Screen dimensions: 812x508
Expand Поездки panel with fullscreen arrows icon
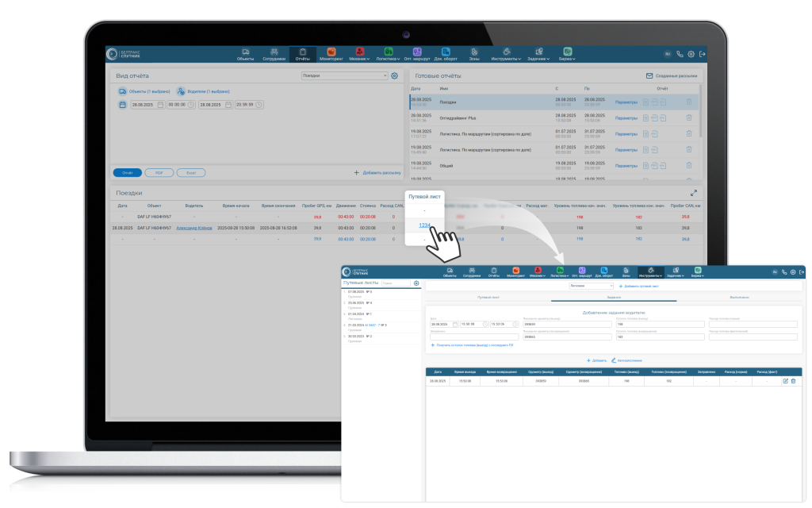pyautogui.click(x=694, y=193)
